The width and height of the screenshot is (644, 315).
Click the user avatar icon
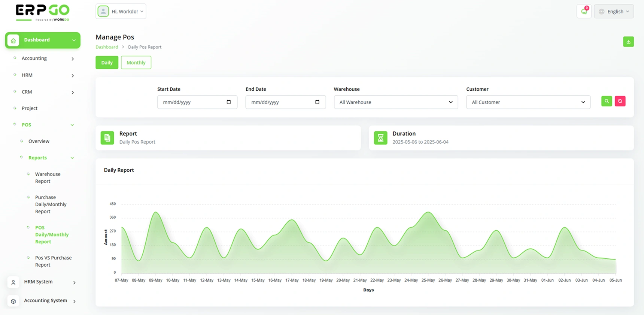tap(103, 11)
